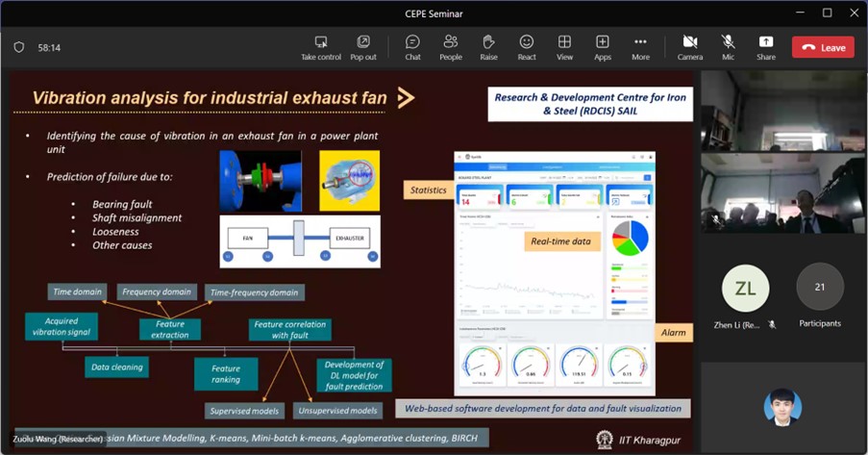Click the shield security icon
Viewport: 868px width, 455px height.
point(18,47)
